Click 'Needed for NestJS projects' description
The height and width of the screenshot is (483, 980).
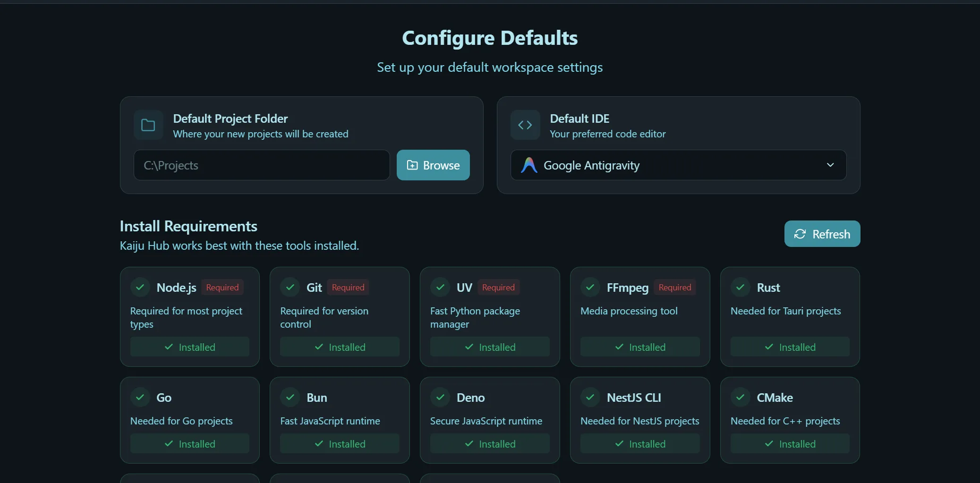pos(640,421)
